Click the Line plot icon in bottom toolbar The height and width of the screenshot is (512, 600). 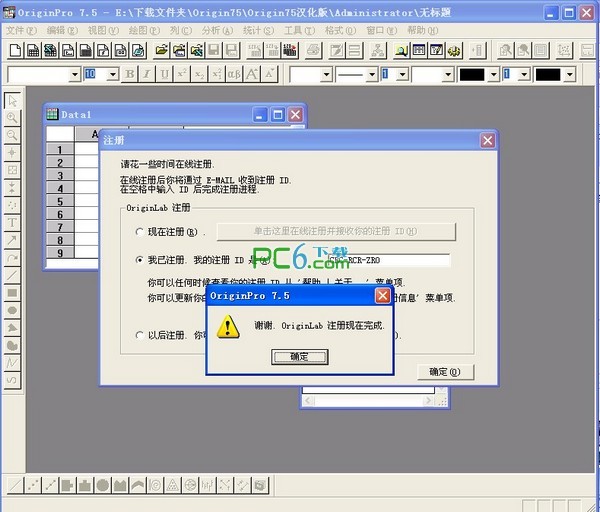coord(15,485)
